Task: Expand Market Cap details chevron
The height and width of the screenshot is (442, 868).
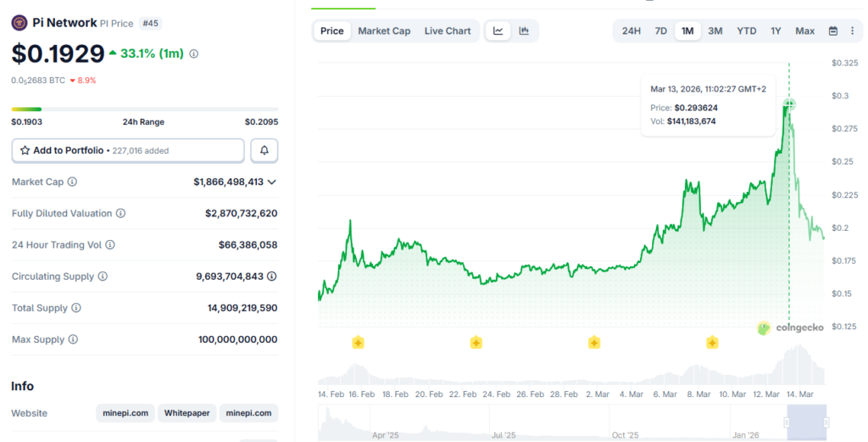Action: coord(272,182)
